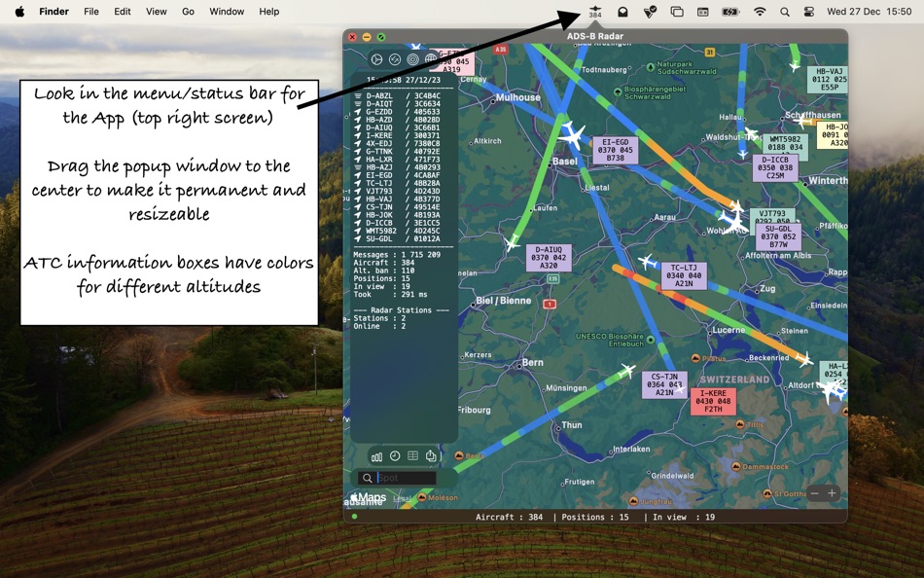Select the D-ICCB 0350 038 C25M info box
This screenshot has width=924, height=578.
tap(775, 167)
